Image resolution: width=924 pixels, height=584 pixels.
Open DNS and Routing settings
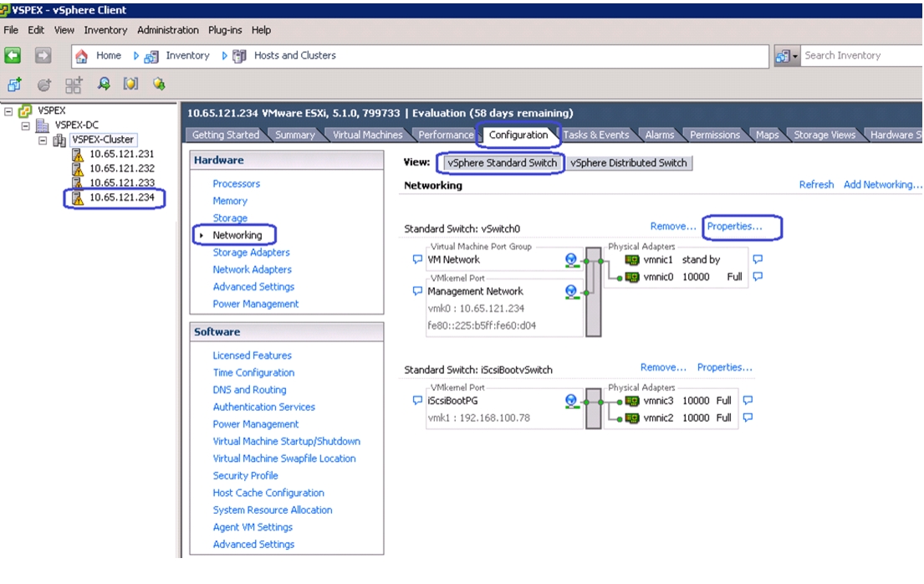249,390
